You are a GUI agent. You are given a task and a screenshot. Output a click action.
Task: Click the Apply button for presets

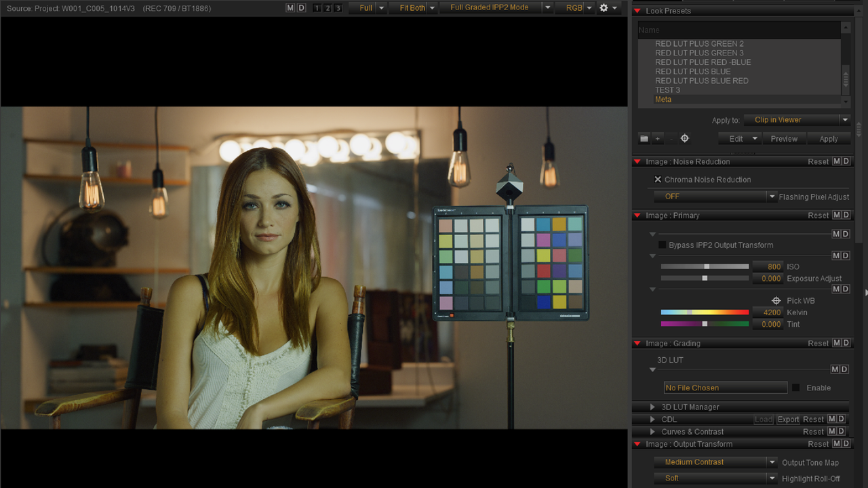(x=829, y=139)
